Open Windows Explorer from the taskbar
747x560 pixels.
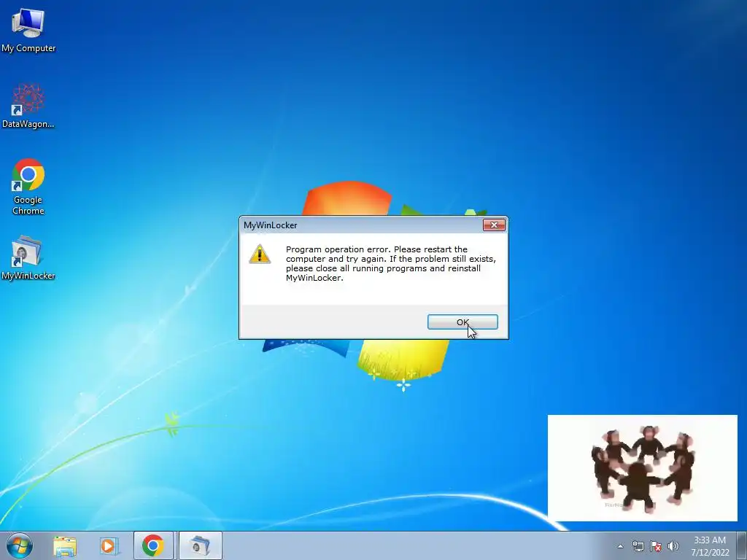click(x=65, y=546)
